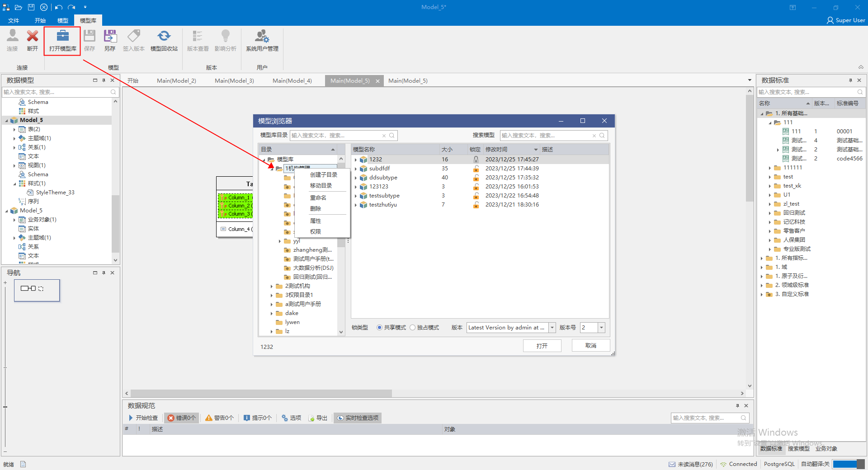Open the 版本号 dropdown

click(x=601, y=328)
